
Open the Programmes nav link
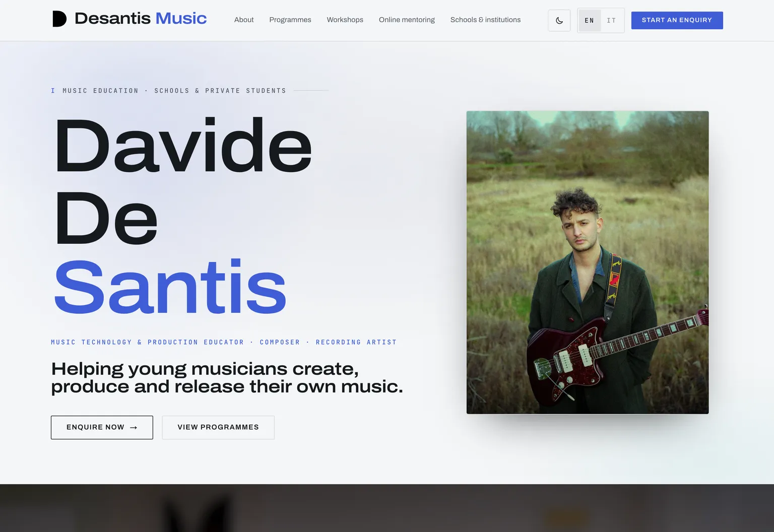[x=290, y=20]
